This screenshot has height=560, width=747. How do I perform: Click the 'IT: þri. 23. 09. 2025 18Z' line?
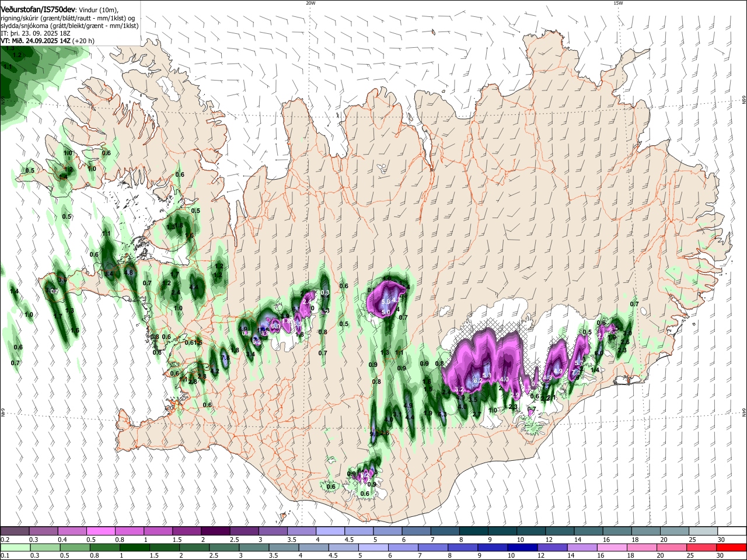pos(37,34)
